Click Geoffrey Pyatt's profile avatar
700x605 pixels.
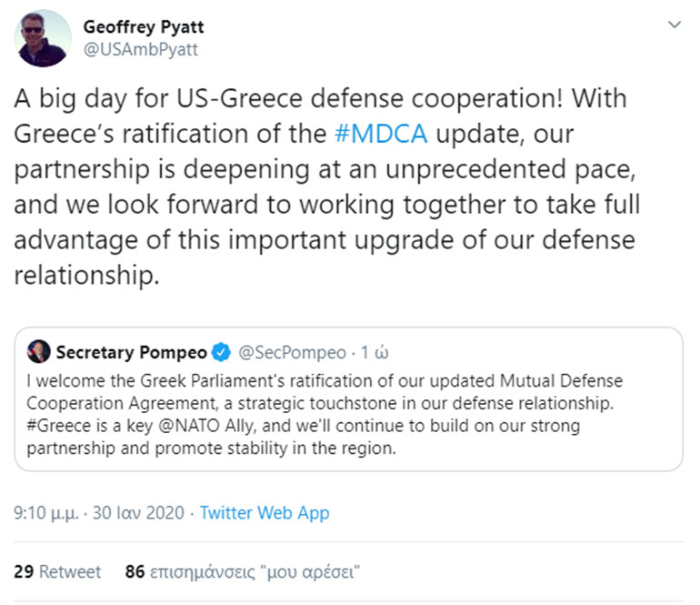(x=44, y=39)
